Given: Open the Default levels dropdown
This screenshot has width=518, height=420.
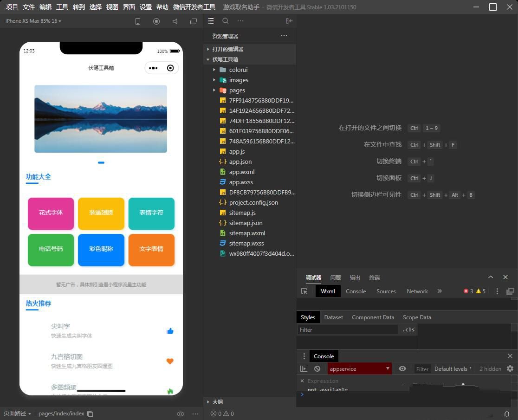Looking at the screenshot, I should click(x=453, y=369).
